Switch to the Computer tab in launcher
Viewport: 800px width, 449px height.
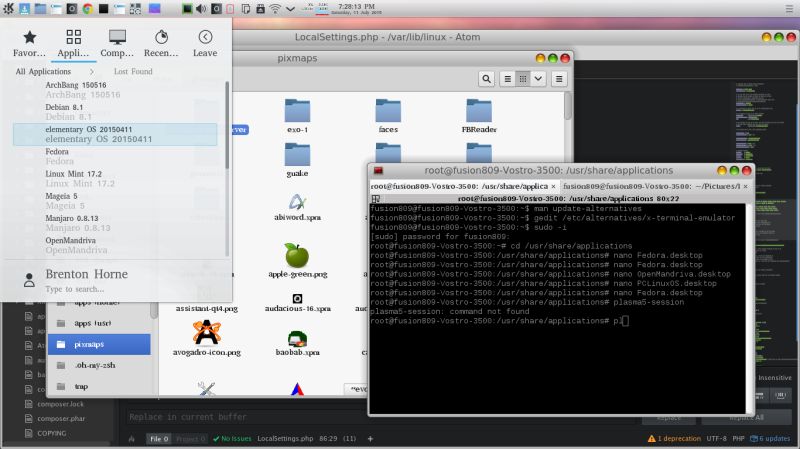tap(117, 43)
